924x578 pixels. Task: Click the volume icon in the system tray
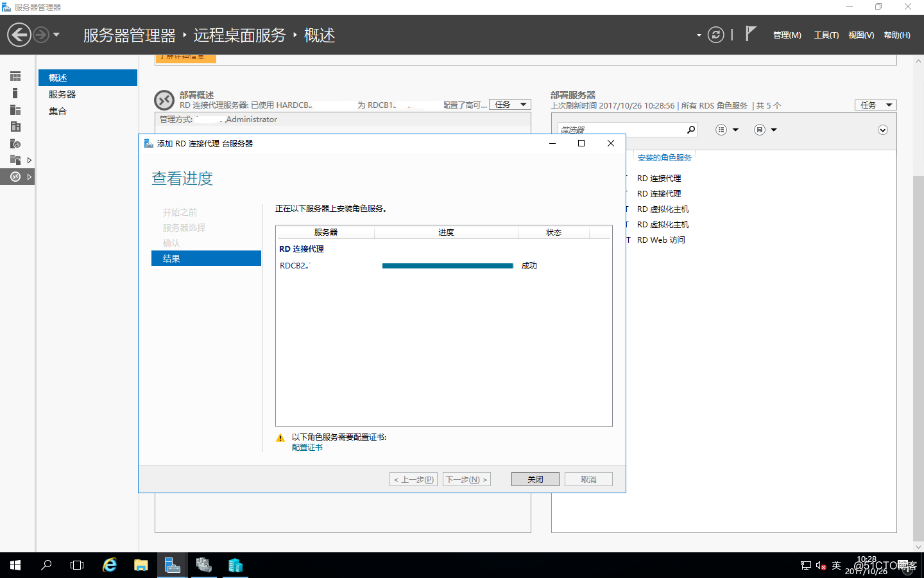[x=821, y=566]
